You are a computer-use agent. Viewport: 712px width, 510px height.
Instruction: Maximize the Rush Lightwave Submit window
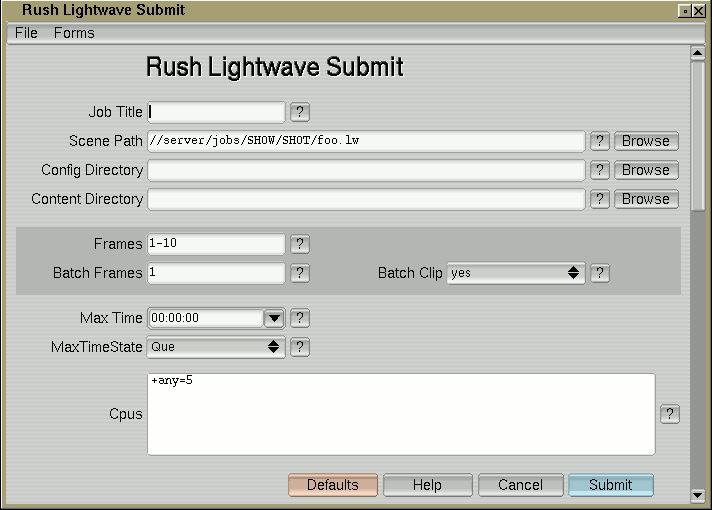point(685,11)
